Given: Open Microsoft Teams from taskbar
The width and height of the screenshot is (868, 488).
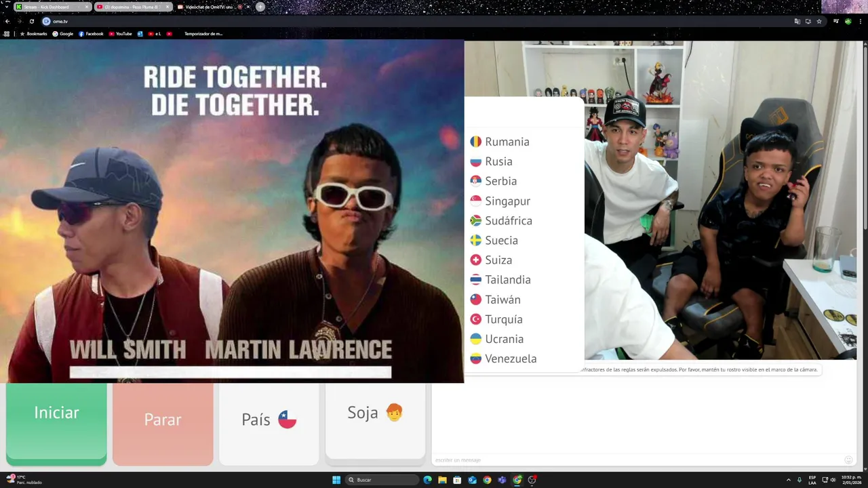Looking at the screenshot, I should click(502, 480).
